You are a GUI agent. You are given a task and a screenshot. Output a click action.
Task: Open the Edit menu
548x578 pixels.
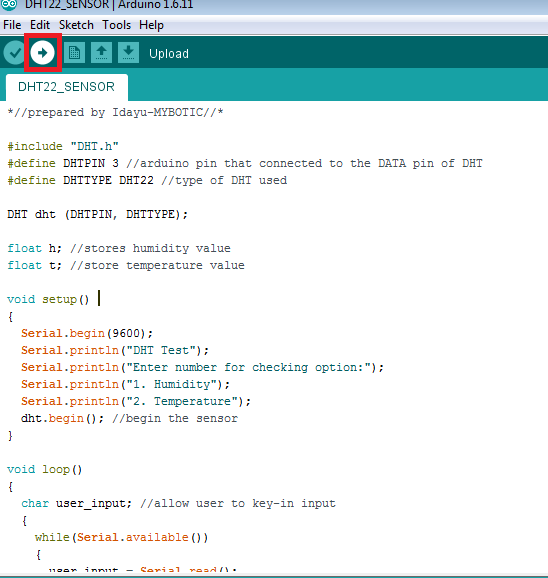click(40, 25)
